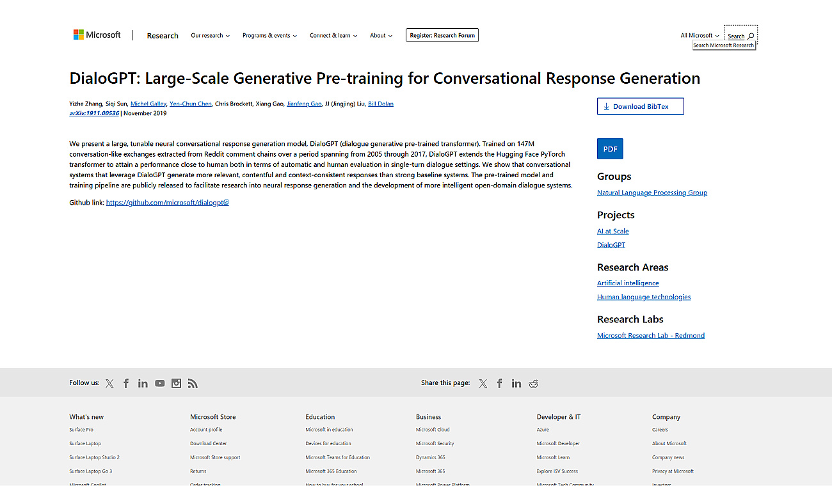The width and height of the screenshot is (832, 504).
Task: Open author Michel Galley's page
Action: coord(148,104)
